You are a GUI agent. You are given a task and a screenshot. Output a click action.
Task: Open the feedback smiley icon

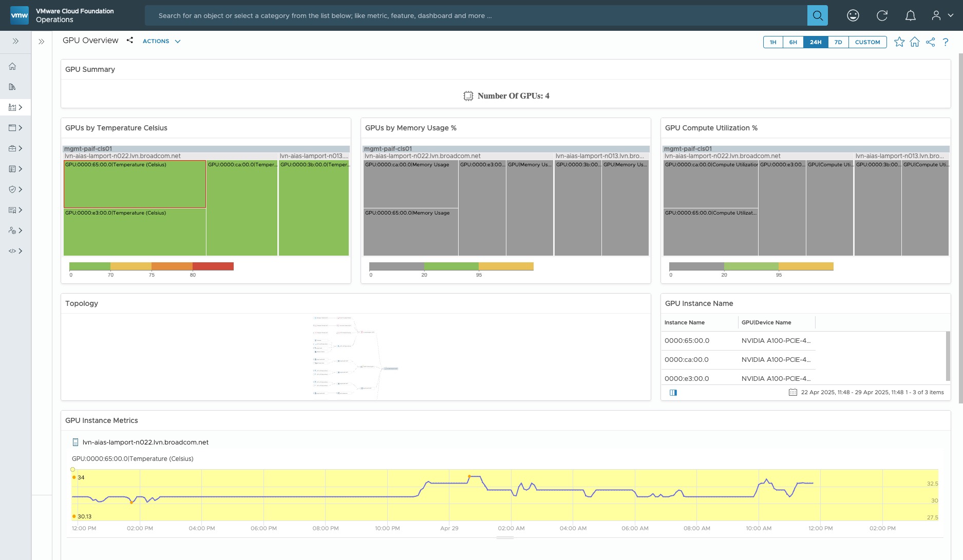[853, 15]
